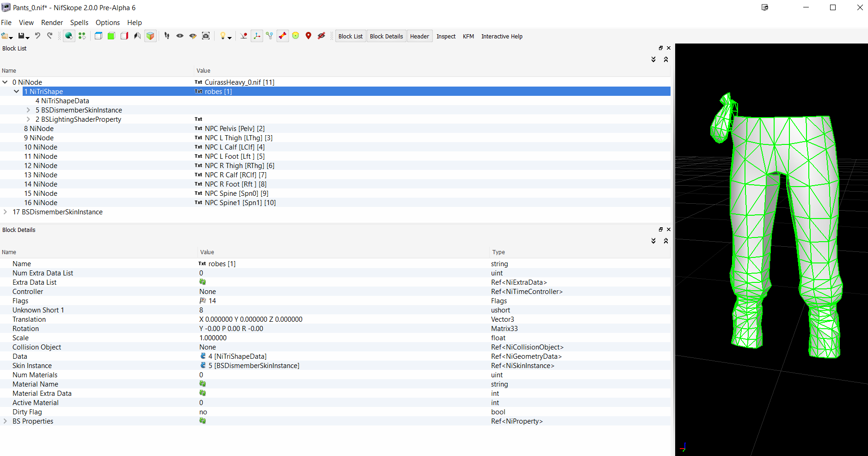The width and height of the screenshot is (868, 456).
Task: Open Interactive Help
Action: click(x=502, y=37)
